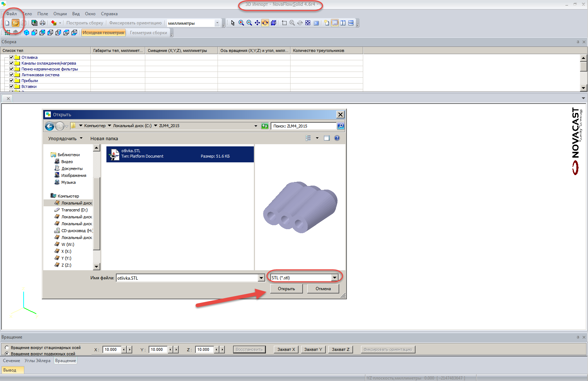Click the Имя файла input field
588x381 pixels.
[187, 278]
